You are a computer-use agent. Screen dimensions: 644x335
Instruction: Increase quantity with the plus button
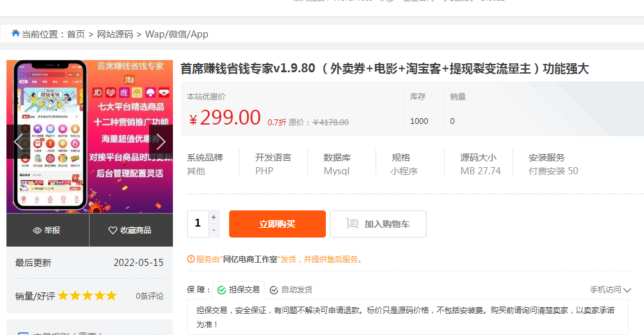click(x=214, y=218)
